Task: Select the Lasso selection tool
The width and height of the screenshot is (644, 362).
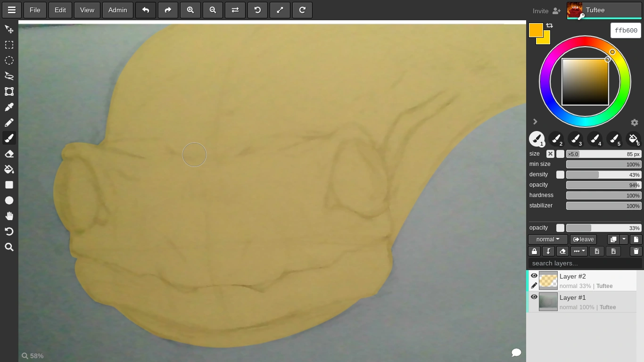Action: (9, 76)
